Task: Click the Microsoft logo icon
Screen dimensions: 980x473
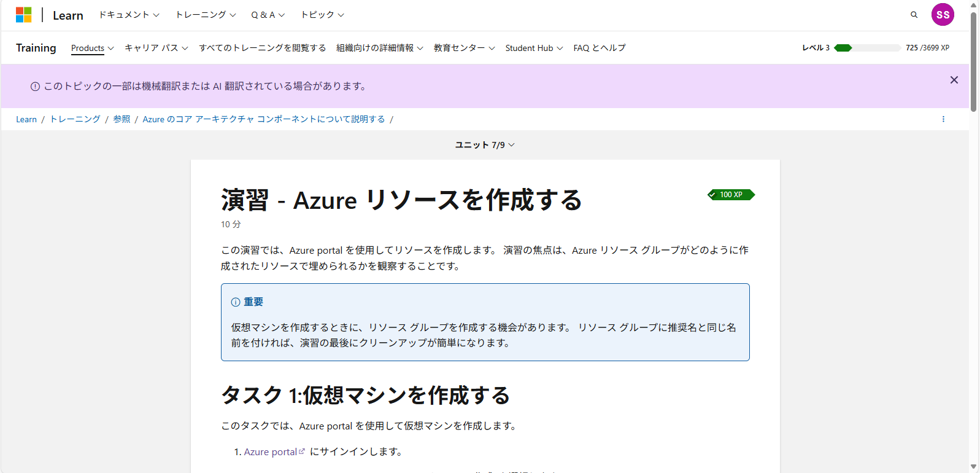Action: click(x=23, y=15)
